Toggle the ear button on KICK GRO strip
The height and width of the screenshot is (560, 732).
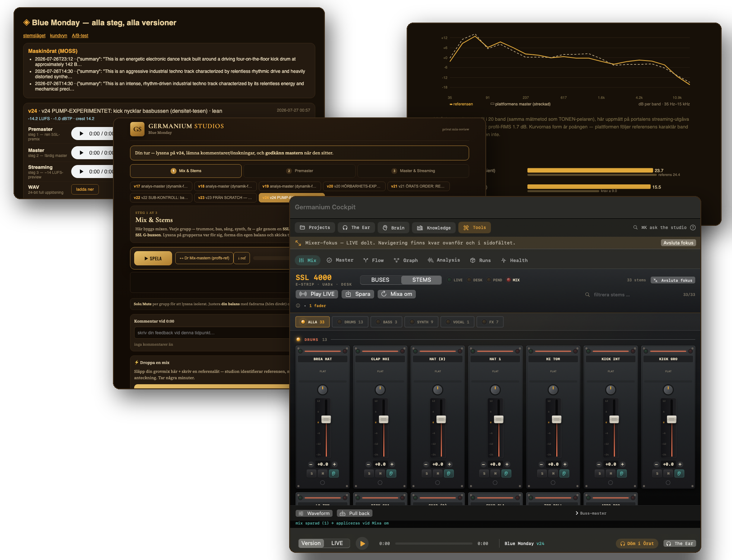(679, 473)
